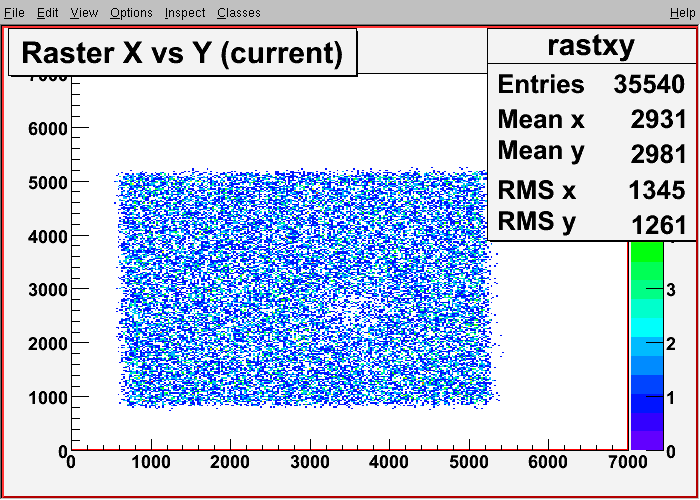Click palette scale label 1

pos(671,397)
